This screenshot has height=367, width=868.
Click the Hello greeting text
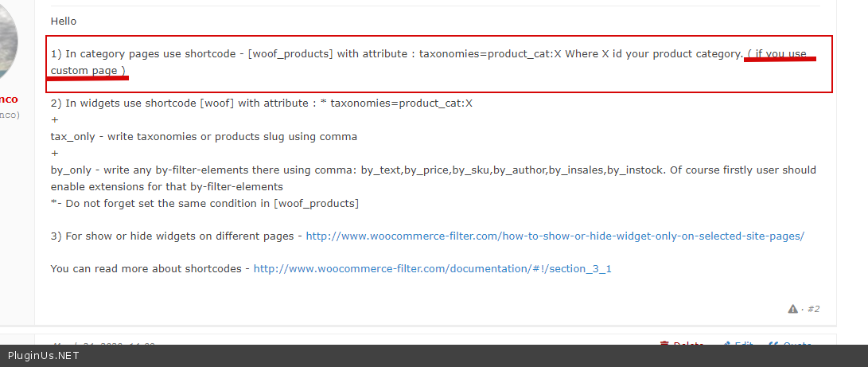pyautogui.click(x=64, y=21)
